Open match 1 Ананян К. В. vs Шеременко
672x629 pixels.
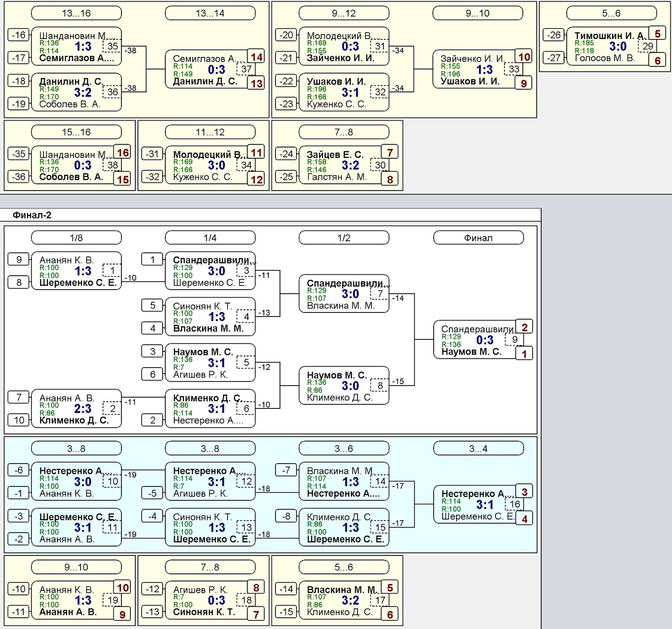coord(76,271)
